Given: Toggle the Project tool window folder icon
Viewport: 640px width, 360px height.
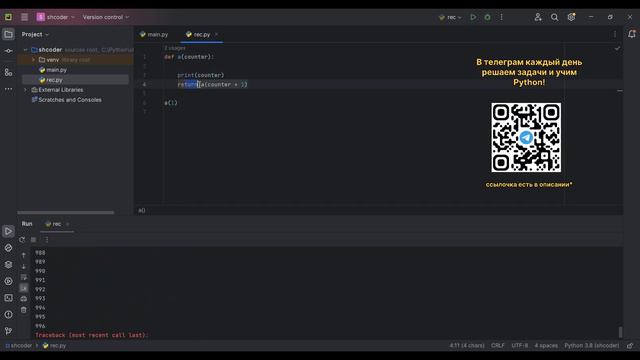Looking at the screenshot, I should pos(8,34).
